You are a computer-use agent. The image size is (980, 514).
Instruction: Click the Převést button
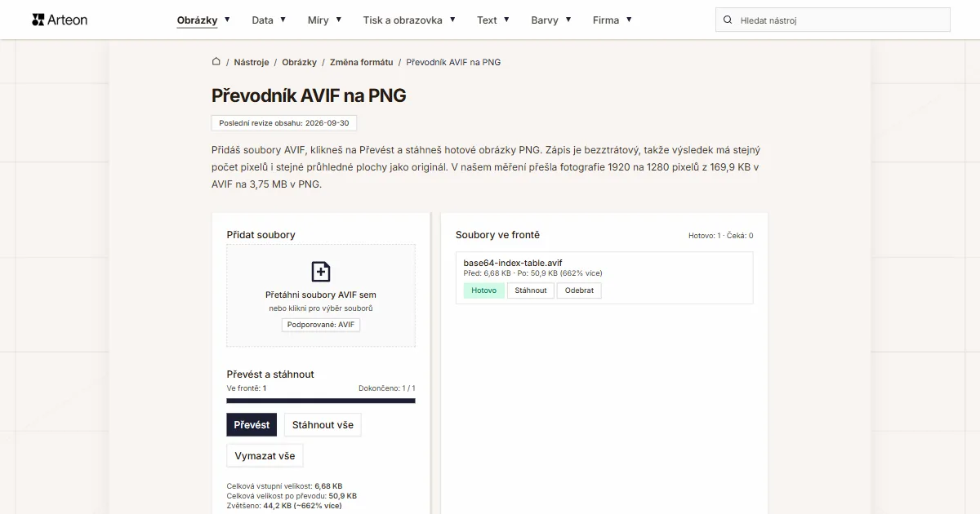pos(252,425)
